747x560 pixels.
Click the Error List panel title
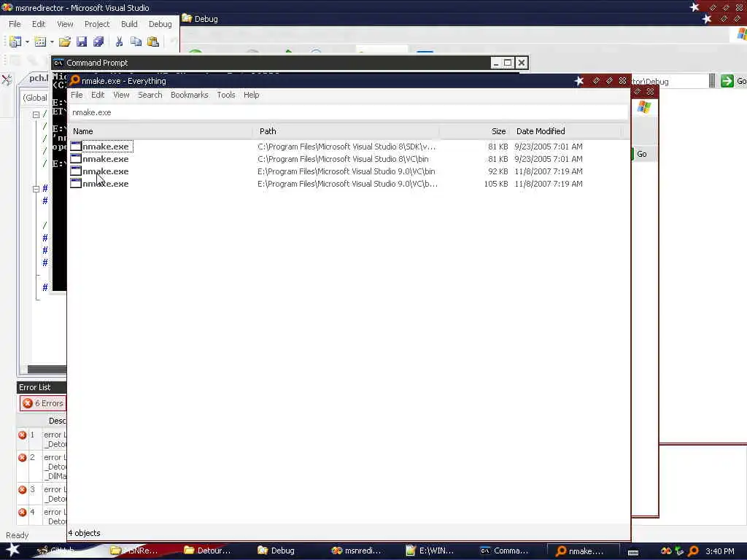click(35, 387)
